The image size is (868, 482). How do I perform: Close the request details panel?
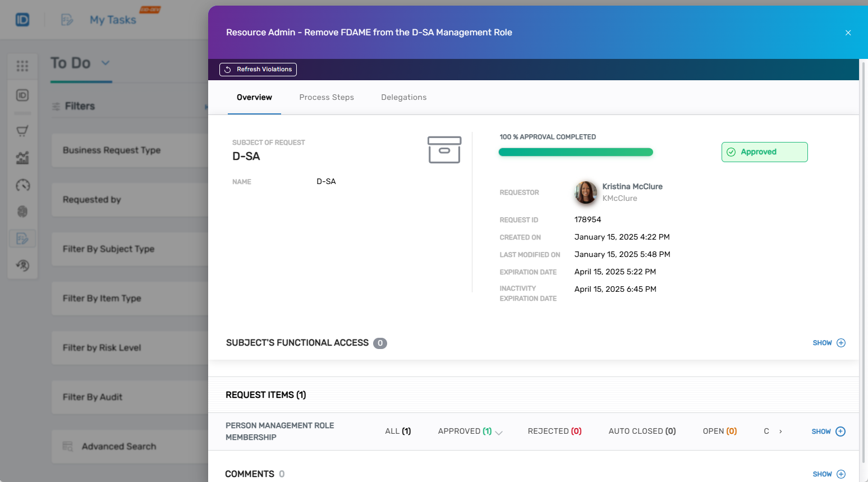pos(848,33)
